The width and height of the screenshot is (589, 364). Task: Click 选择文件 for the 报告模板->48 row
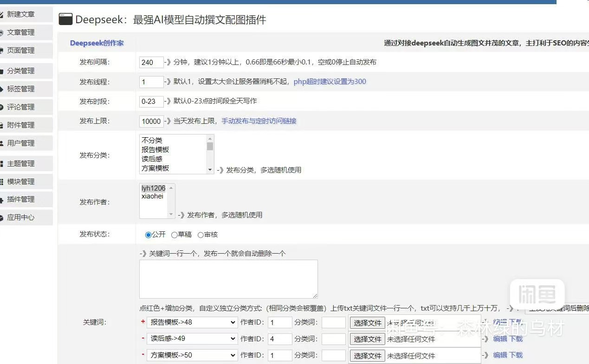[x=368, y=323]
